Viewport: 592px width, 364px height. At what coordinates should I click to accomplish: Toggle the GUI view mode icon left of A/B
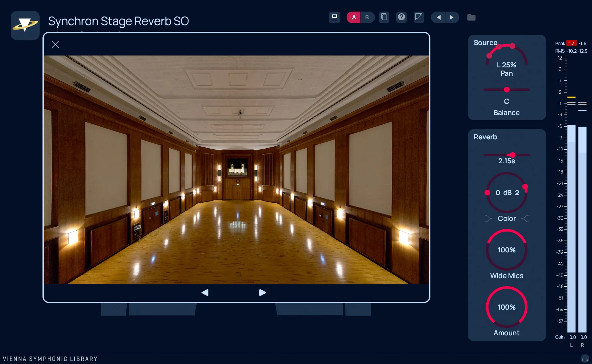tap(334, 17)
